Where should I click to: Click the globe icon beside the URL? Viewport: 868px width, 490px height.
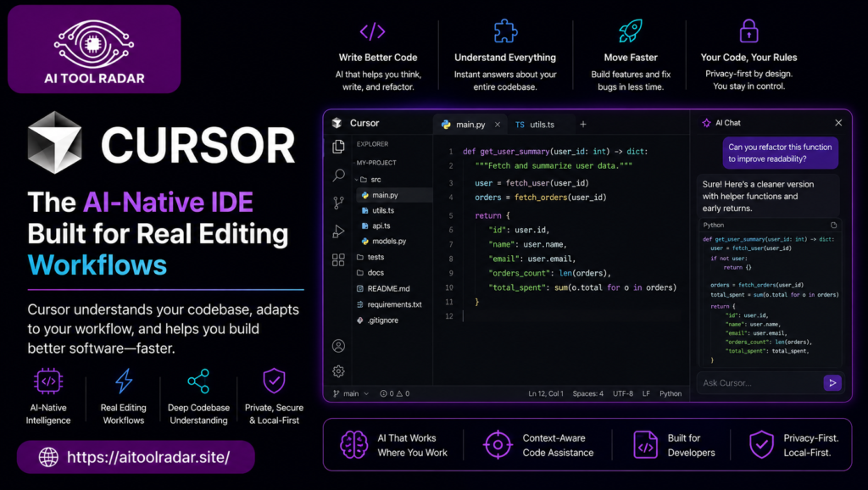coord(48,457)
